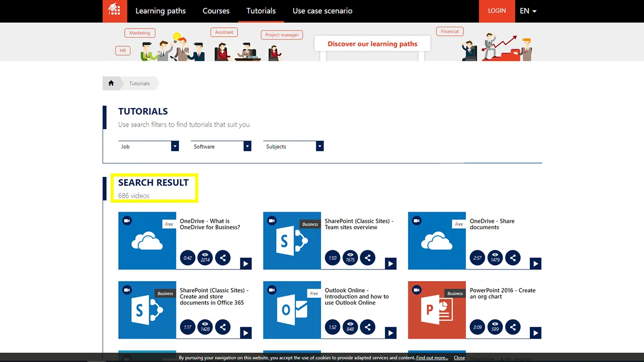Play PowerPoint Create an org chart video
The image size is (644, 362).
point(535,333)
